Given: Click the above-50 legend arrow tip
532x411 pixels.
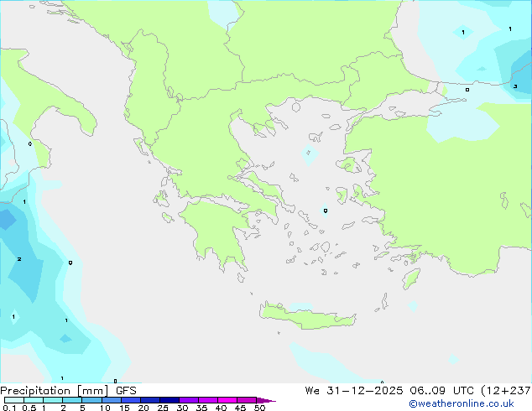Looking at the screenshot, I should point(266,400).
